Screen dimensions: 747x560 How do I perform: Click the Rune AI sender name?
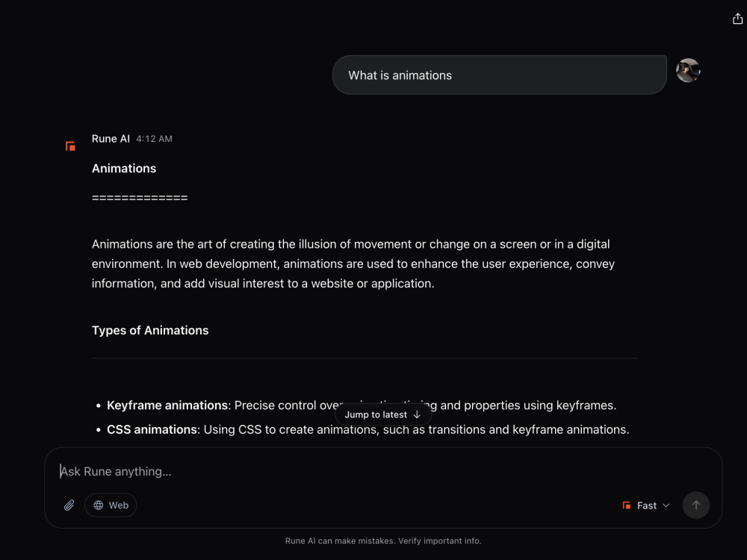point(111,139)
